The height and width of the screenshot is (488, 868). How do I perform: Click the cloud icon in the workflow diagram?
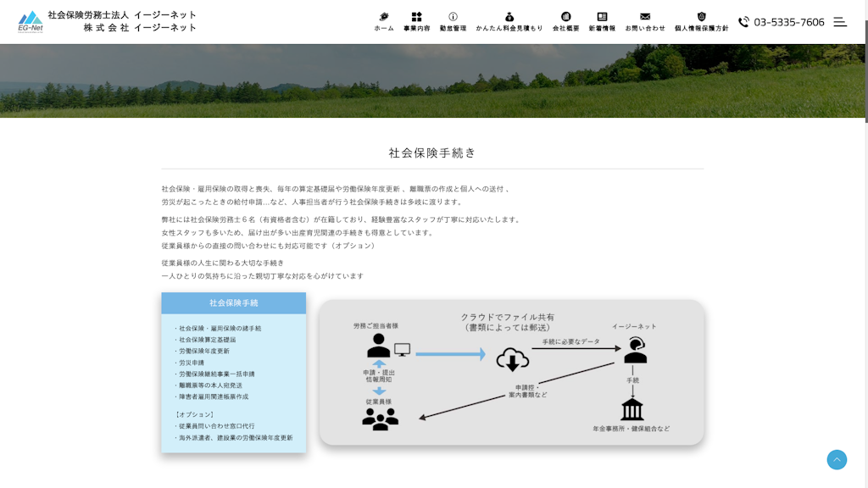tap(512, 359)
